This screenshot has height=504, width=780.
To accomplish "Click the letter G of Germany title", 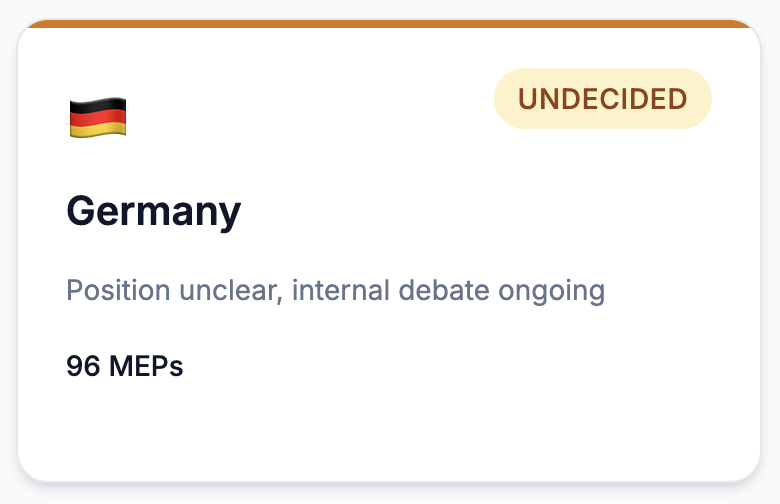I will tap(81, 210).
